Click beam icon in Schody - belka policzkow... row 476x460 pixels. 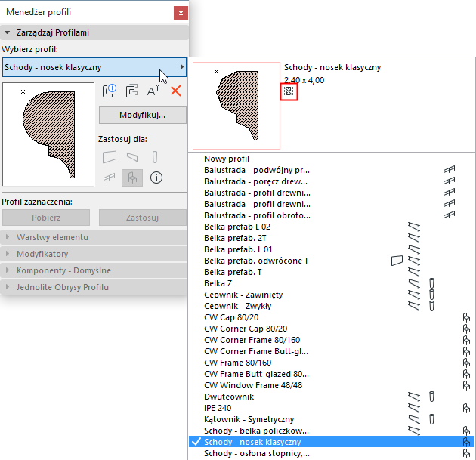[414, 431]
